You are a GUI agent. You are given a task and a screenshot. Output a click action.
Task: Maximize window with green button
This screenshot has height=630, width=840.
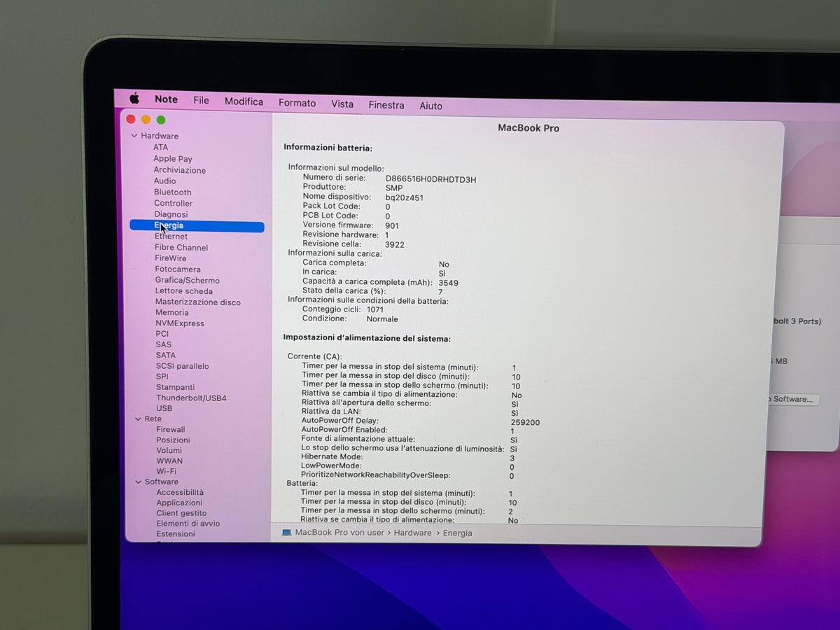pyautogui.click(x=161, y=120)
